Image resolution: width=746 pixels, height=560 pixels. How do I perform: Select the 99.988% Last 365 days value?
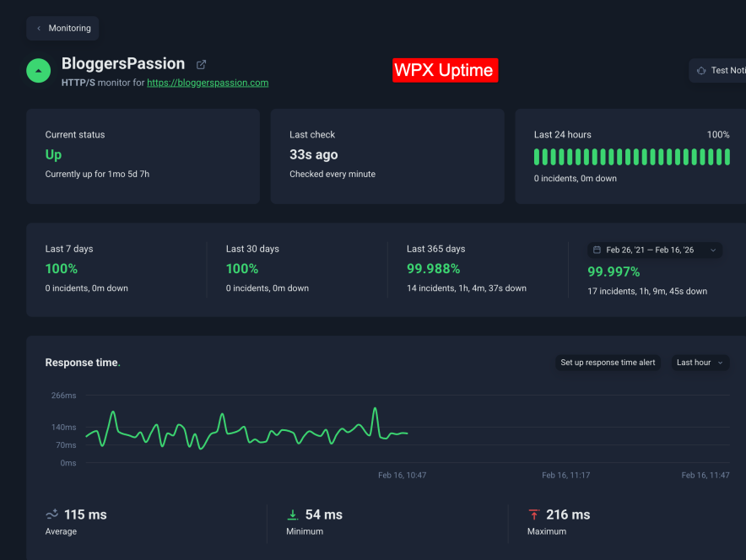(x=433, y=269)
